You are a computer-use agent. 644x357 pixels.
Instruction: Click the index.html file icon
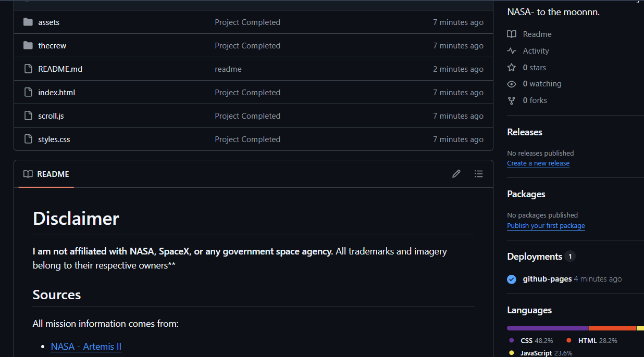(28, 93)
